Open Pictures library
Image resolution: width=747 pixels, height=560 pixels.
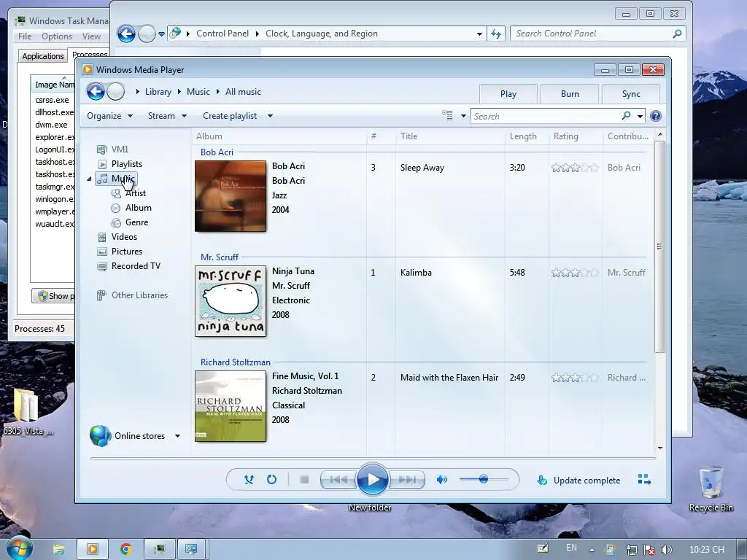click(127, 252)
